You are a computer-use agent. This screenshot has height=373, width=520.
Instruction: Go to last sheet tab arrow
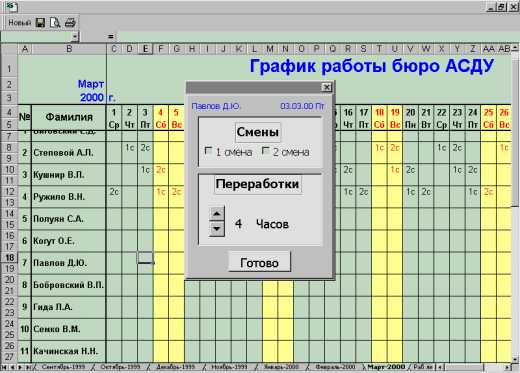(28, 367)
